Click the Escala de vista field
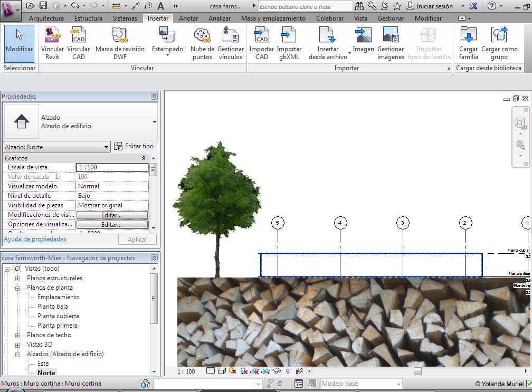 (x=112, y=167)
